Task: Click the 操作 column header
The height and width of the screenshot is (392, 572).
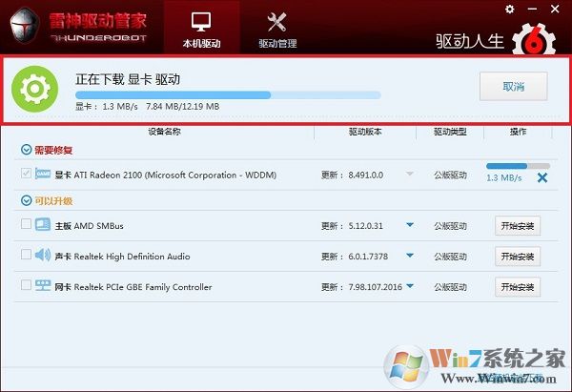Action: click(518, 132)
